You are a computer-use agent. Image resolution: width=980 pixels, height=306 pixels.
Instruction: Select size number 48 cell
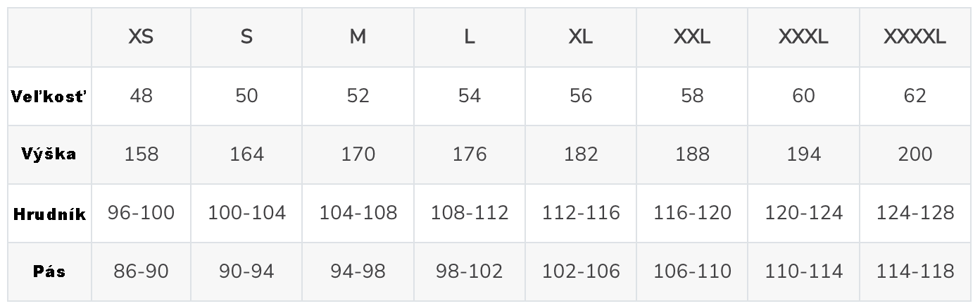pyautogui.click(x=142, y=96)
